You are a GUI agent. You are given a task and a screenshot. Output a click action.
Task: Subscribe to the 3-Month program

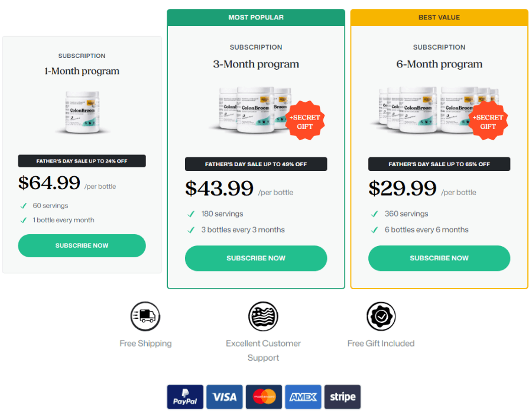(x=256, y=258)
